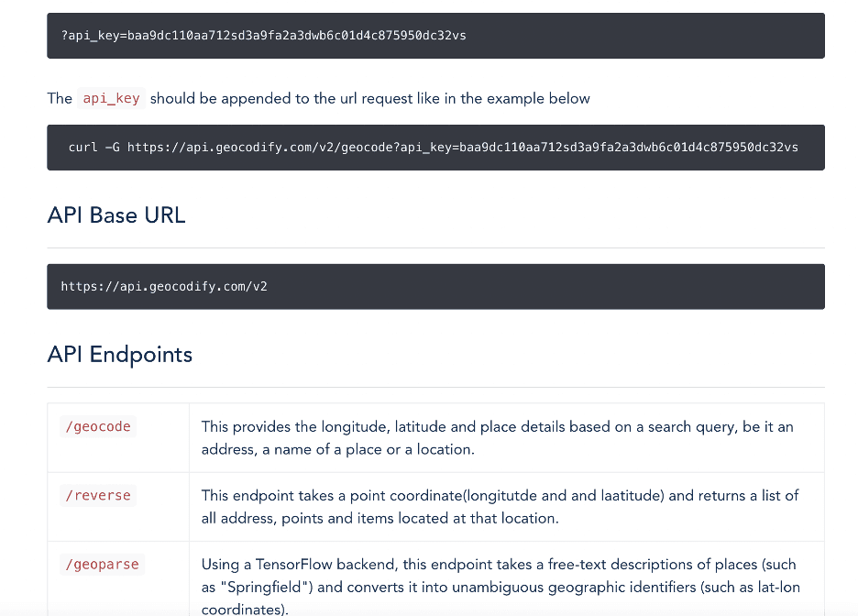Select the /geocode endpoint label
The height and width of the screenshot is (616, 858).
[97, 426]
